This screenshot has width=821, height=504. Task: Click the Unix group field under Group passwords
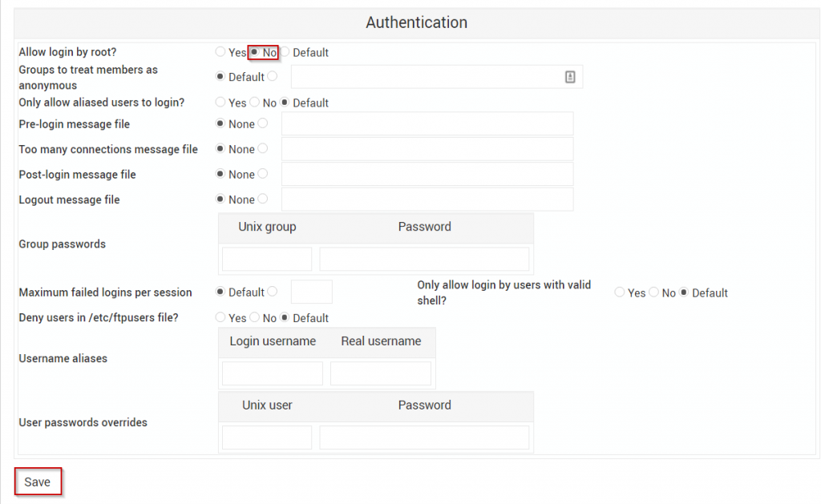coord(266,258)
